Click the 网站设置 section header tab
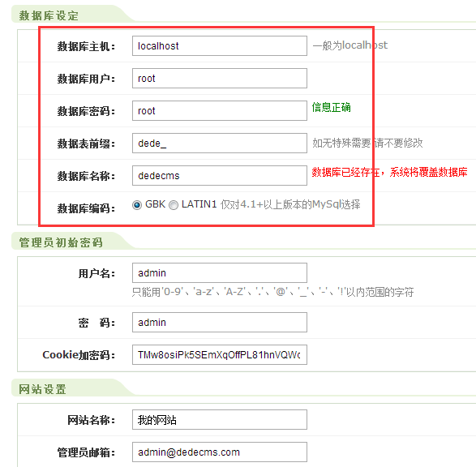 (42, 389)
